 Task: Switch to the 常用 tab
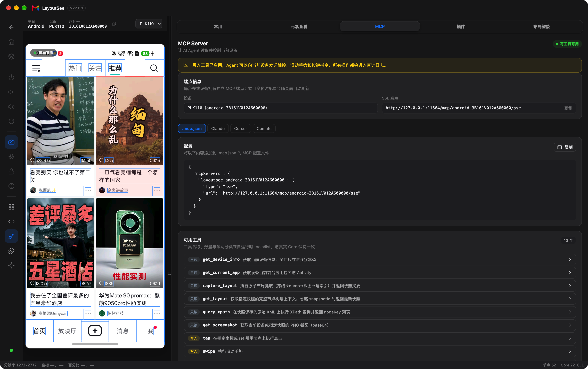point(218,27)
